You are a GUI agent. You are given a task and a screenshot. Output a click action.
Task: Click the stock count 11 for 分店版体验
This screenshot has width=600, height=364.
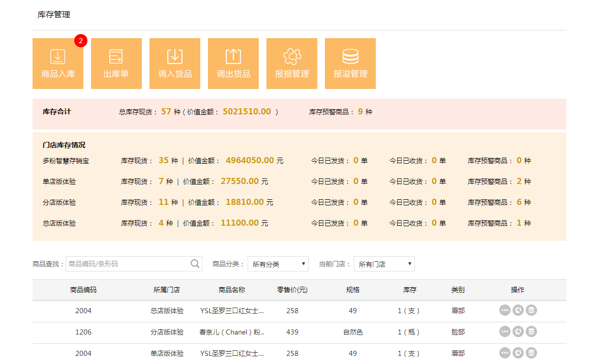point(163,202)
